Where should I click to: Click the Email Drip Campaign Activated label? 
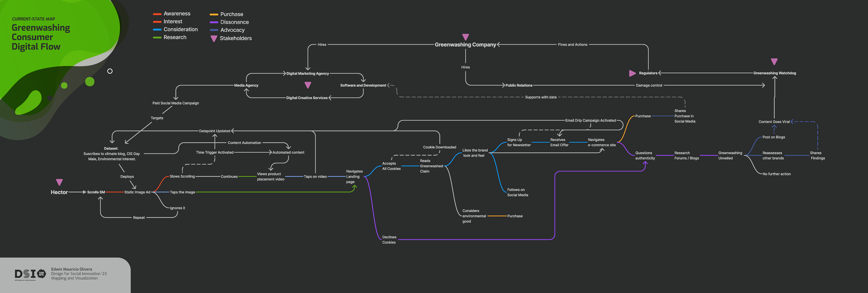click(590, 120)
